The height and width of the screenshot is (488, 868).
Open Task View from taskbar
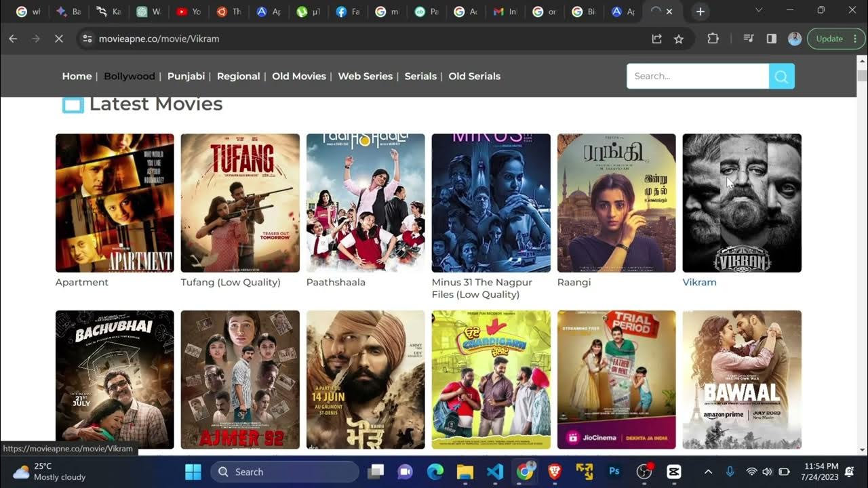[376, 472]
